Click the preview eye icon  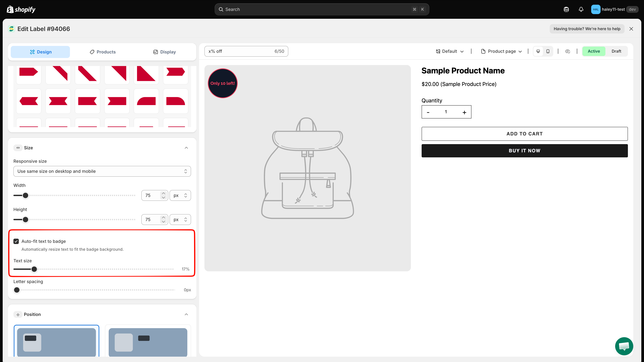point(568,51)
